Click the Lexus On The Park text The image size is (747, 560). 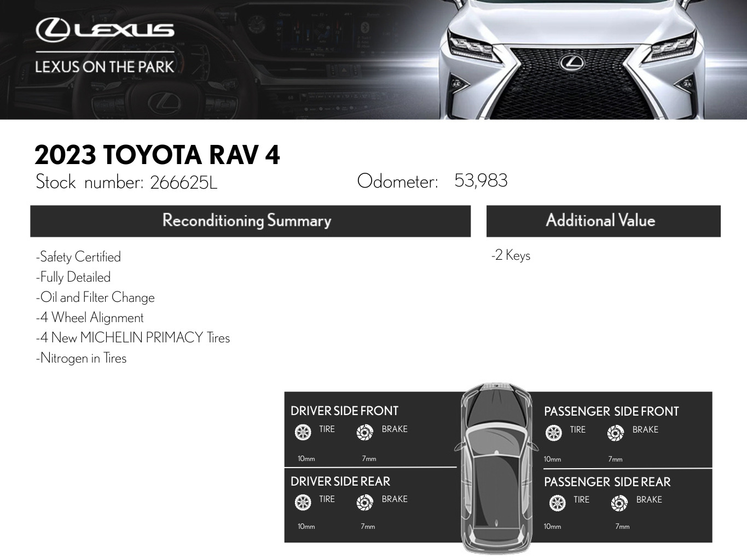[105, 67]
